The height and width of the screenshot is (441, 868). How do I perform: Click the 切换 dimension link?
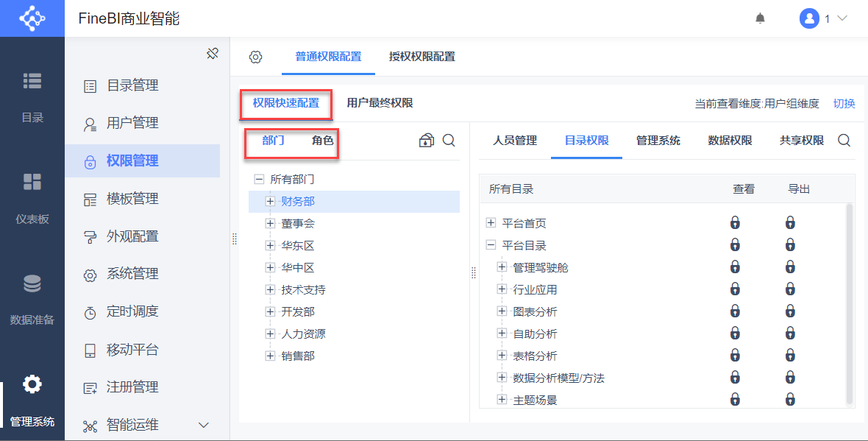tap(844, 104)
